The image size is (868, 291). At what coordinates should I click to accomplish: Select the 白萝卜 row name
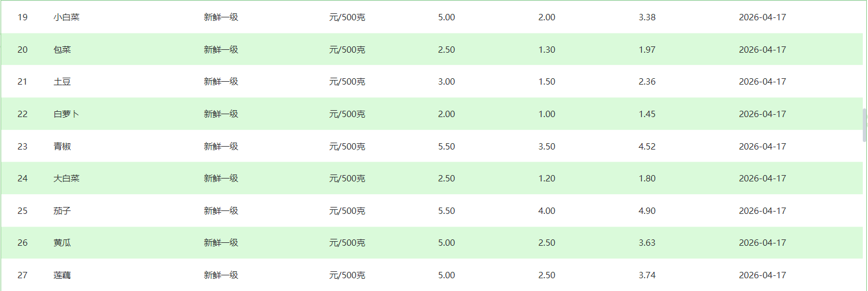(x=67, y=114)
